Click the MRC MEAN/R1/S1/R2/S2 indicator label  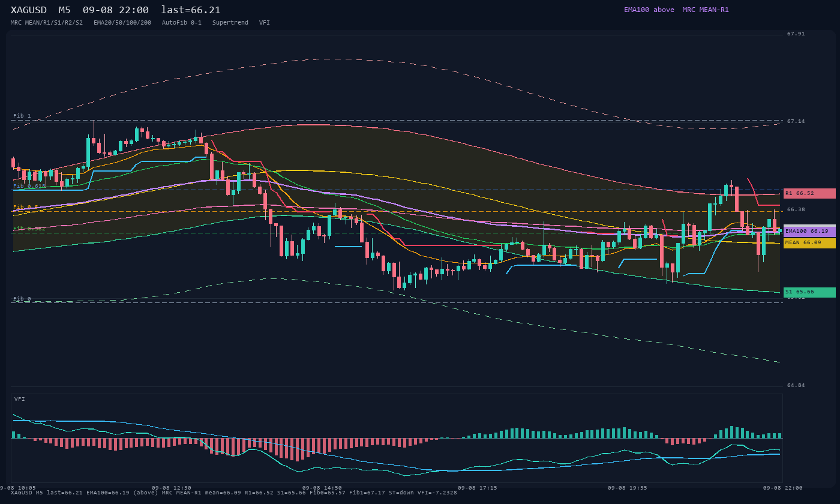[47, 23]
